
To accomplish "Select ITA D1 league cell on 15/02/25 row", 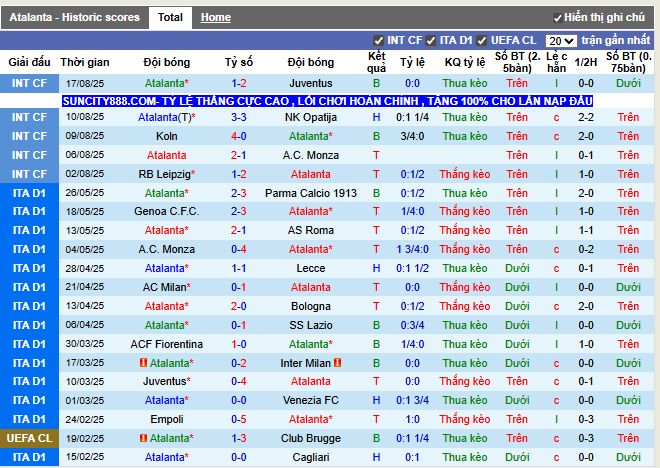I will 29,457.
